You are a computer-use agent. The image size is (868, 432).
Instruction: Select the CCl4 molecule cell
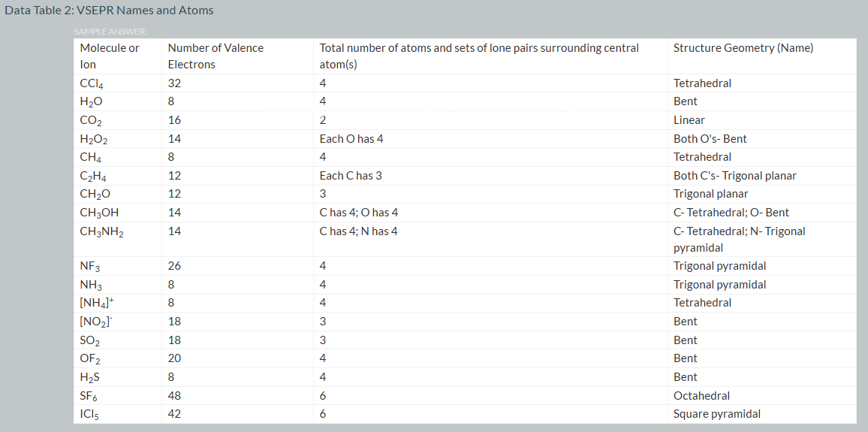pos(90,83)
